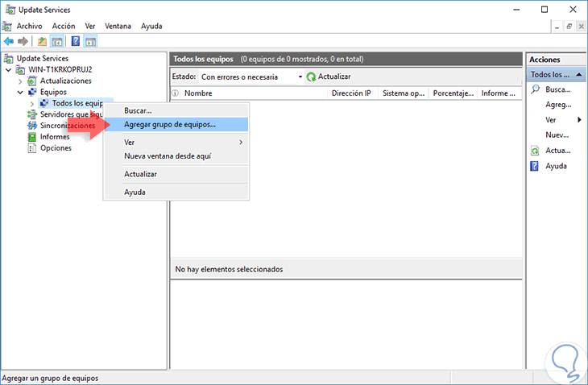This screenshot has width=588, height=385.
Task: Minimize the inner MDI child window
Action: point(557,27)
